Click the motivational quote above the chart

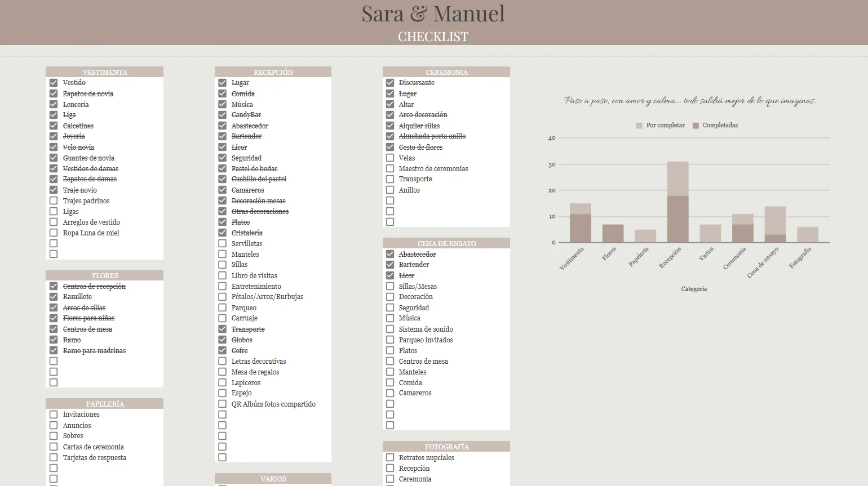[690, 101]
